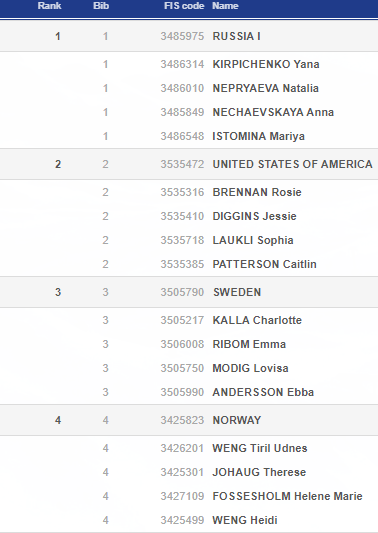This screenshot has width=378, height=533.
Task: Select RIBOM Emma row
Action: (x=189, y=344)
